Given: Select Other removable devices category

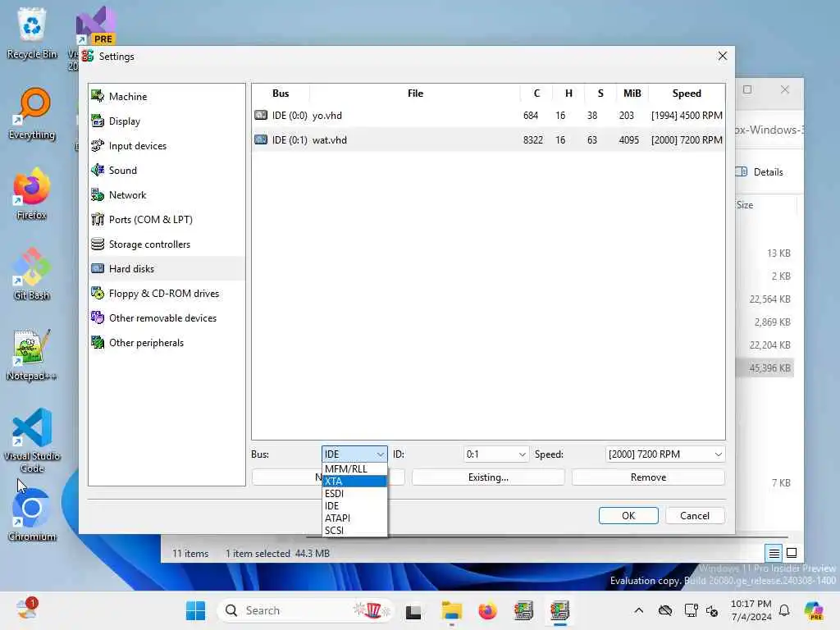Looking at the screenshot, I should coord(167,318).
